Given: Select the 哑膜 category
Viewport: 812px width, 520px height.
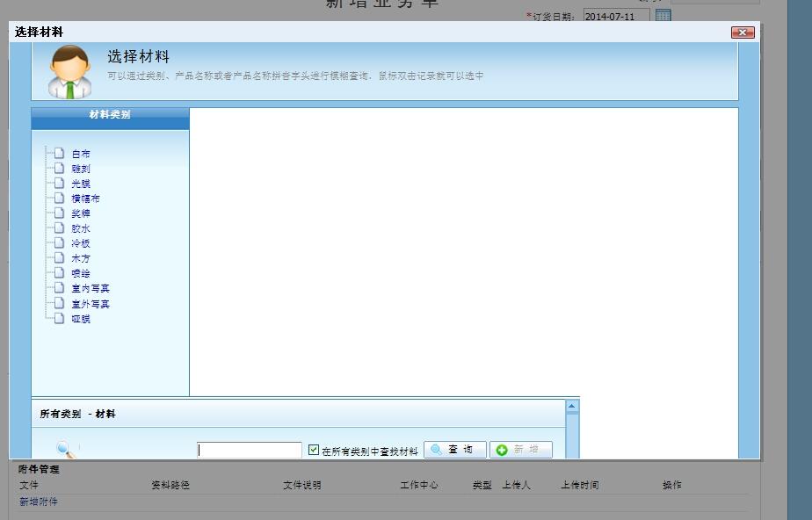Looking at the screenshot, I should coord(80,319).
